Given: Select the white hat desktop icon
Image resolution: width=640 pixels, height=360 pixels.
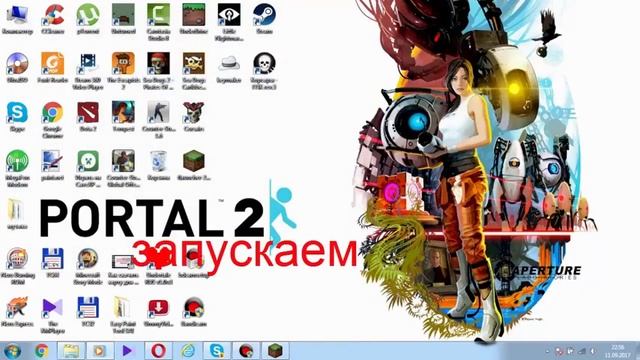Looking at the screenshot, I should pos(229,64).
